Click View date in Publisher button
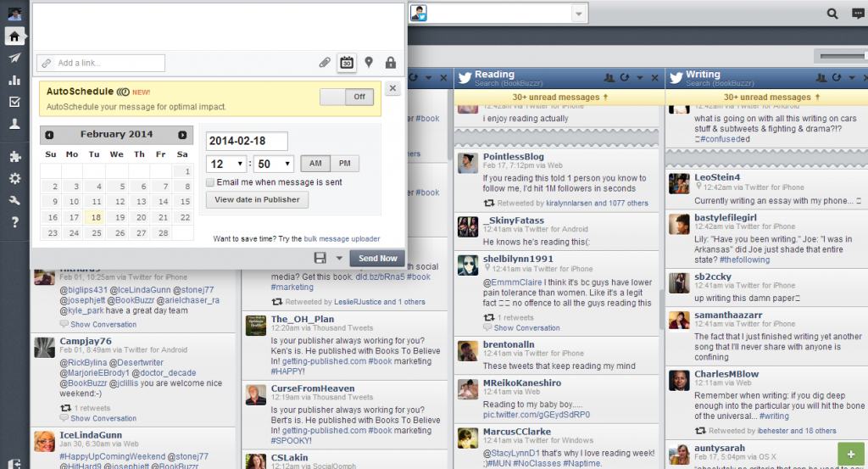The image size is (868, 469). tap(258, 200)
